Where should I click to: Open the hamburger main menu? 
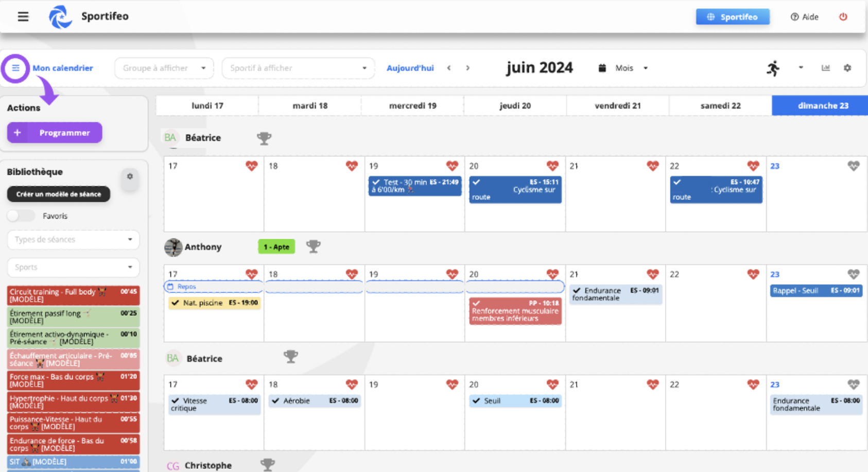(23, 16)
